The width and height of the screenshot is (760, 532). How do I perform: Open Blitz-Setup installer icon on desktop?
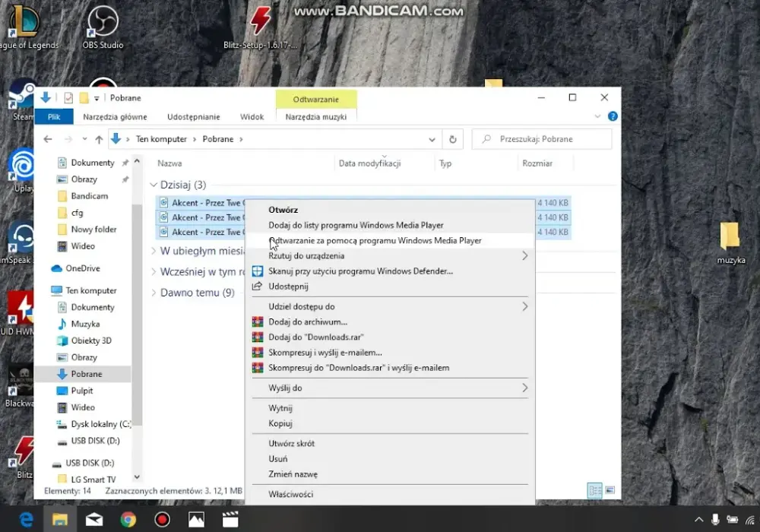click(x=260, y=27)
